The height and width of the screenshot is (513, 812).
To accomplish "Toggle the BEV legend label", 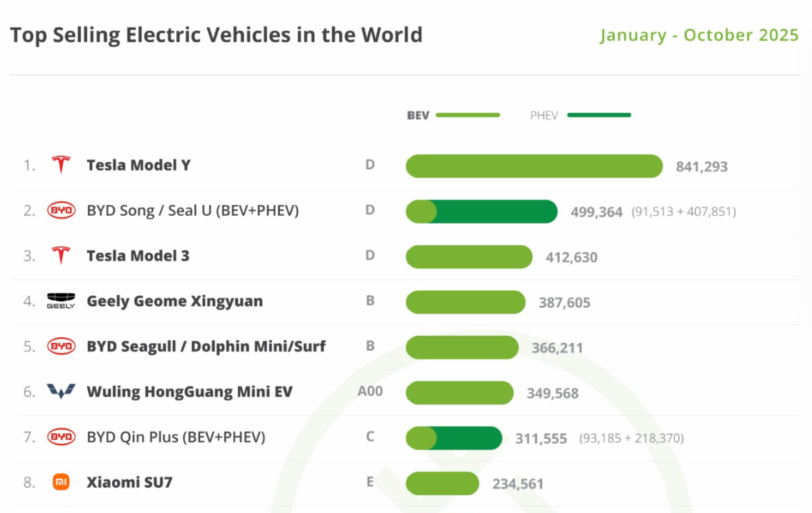I will (418, 115).
